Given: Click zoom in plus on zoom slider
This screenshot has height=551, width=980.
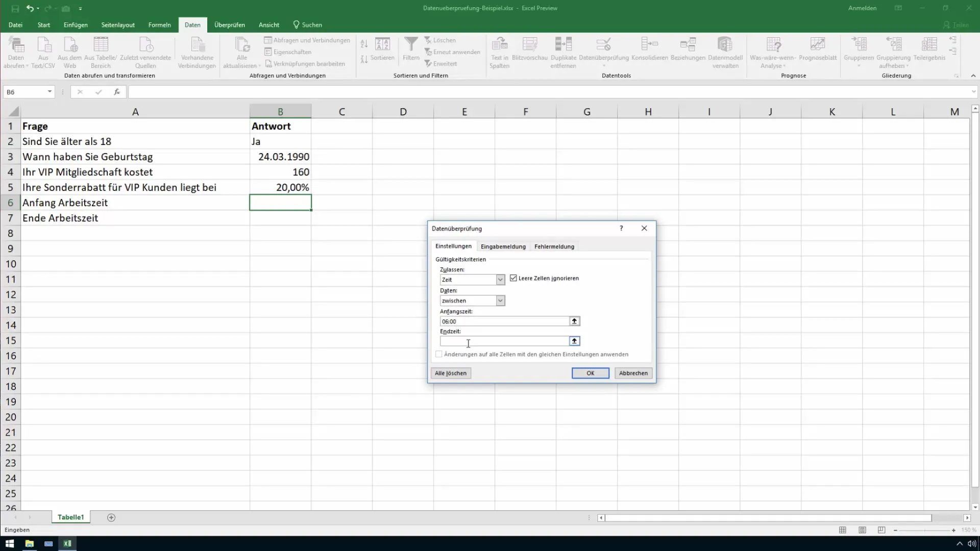Looking at the screenshot, I should point(953,531).
